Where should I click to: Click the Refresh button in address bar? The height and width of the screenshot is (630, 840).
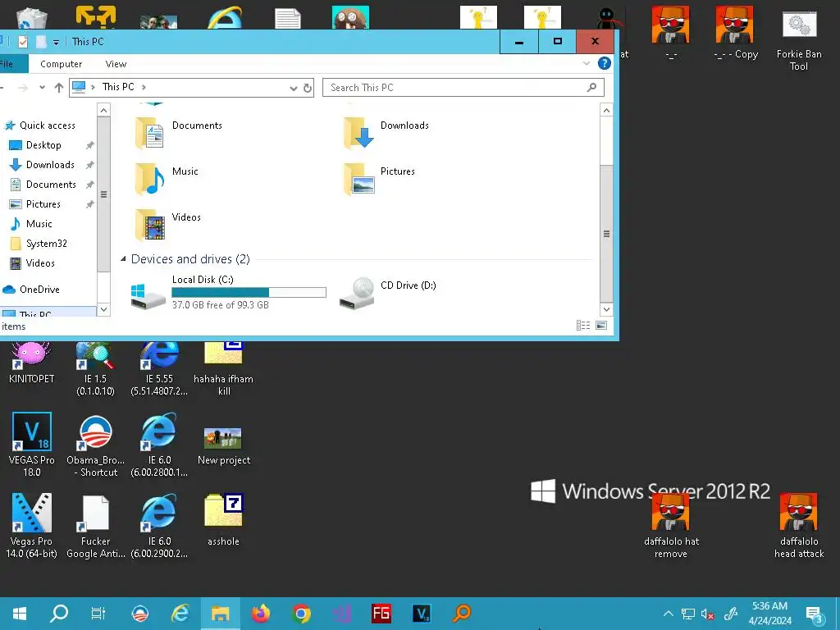coord(308,88)
